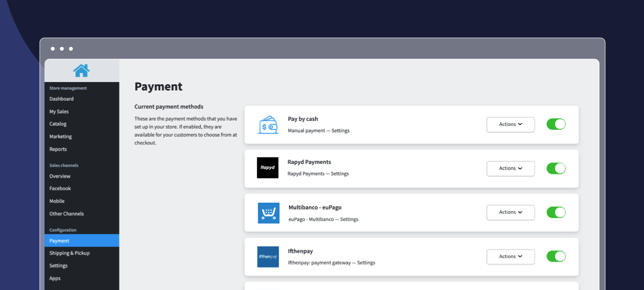Image resolution: width=644 pixels, height=290 pixels.
Task: Open Reports from the sidebar
Action: tap(58, 149)
